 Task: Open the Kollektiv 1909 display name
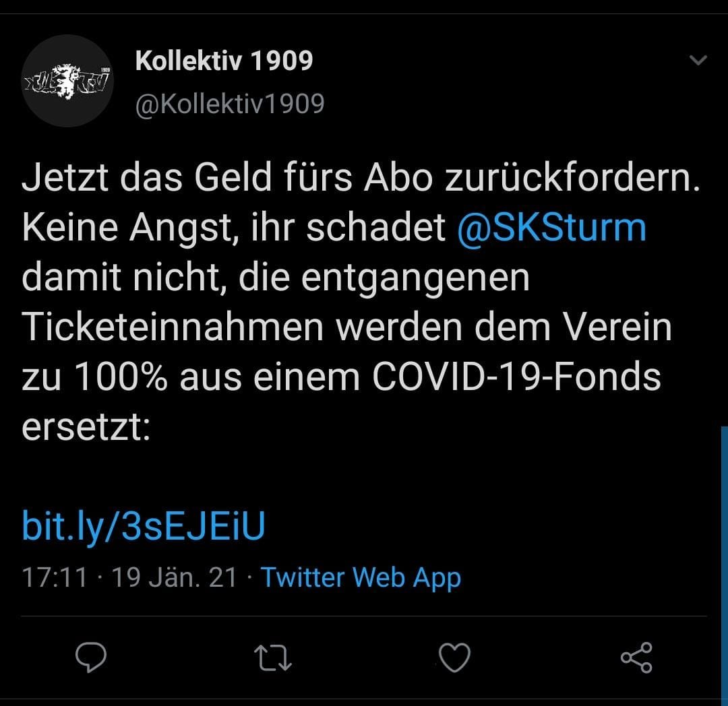point(224,61)
